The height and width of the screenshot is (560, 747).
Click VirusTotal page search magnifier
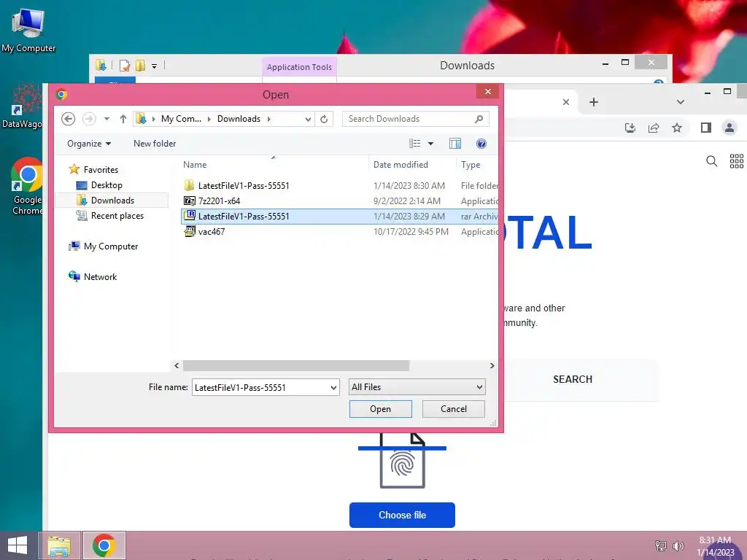(712, 161)
